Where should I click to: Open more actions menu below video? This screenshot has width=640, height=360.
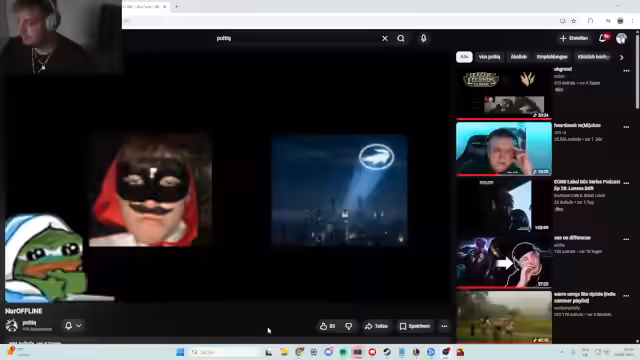(444, 326)
